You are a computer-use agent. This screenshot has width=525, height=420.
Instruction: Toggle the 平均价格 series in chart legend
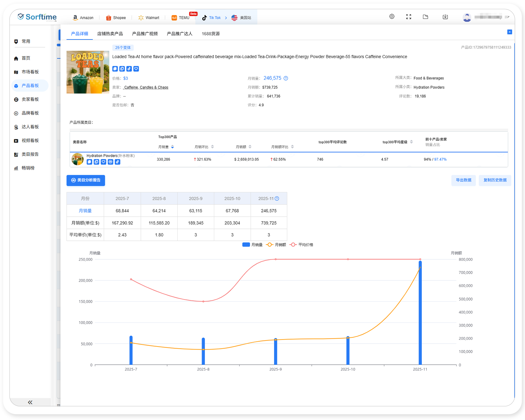(x=301, y=245)
